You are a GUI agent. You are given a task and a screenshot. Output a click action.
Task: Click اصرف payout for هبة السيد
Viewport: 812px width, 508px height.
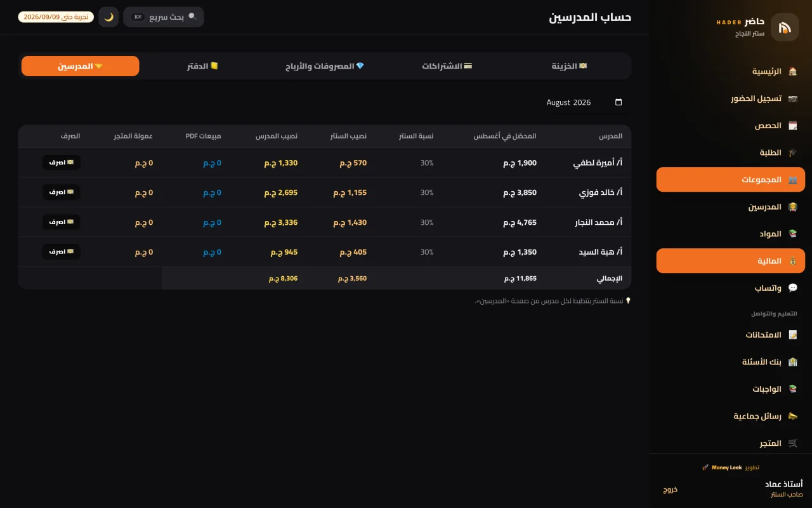point(62,252)
